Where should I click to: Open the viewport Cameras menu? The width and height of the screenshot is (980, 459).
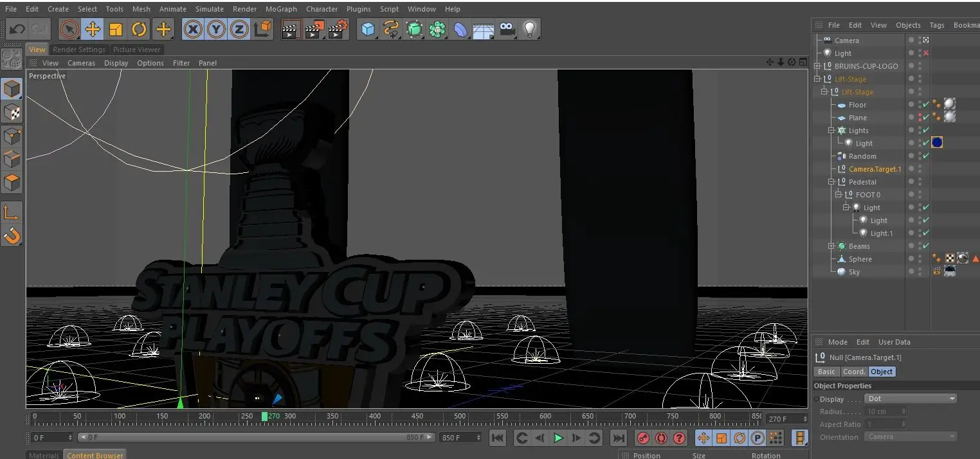tap(81, 63)
